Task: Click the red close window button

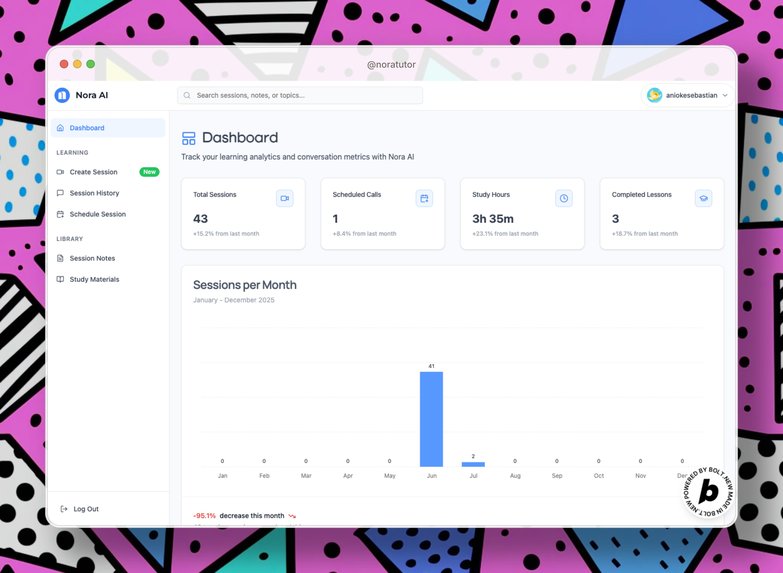Action: 64,64
